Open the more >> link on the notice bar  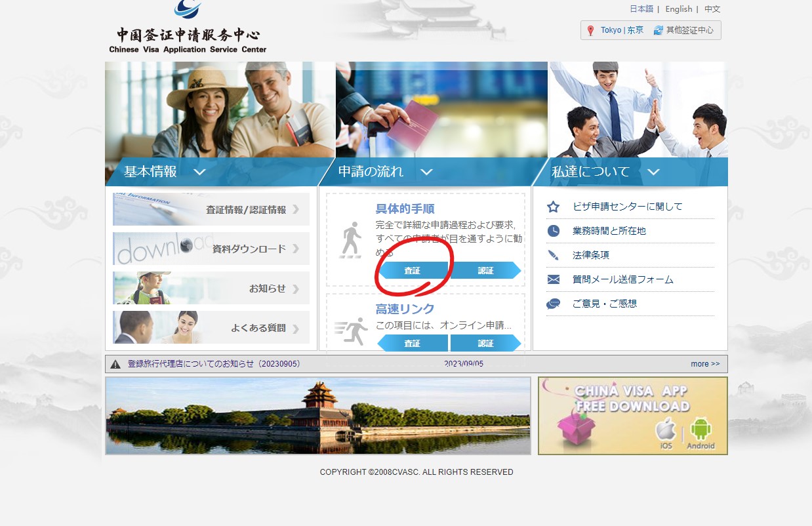click(x=705, y=363)
